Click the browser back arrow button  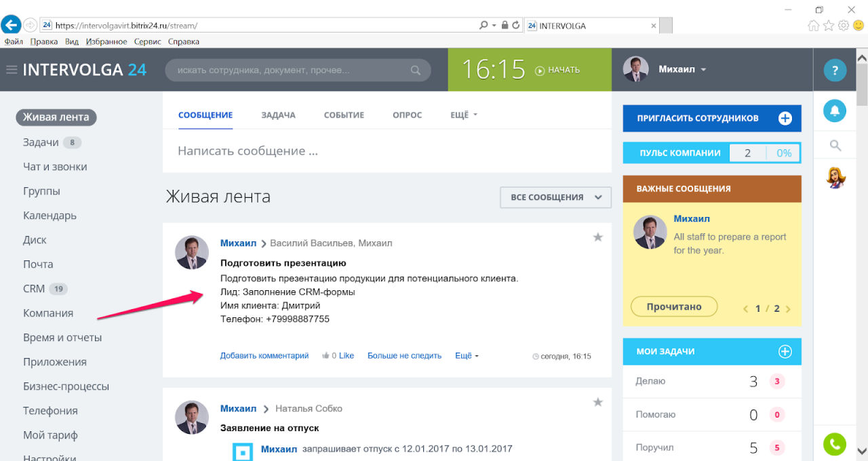pos(10,25)
